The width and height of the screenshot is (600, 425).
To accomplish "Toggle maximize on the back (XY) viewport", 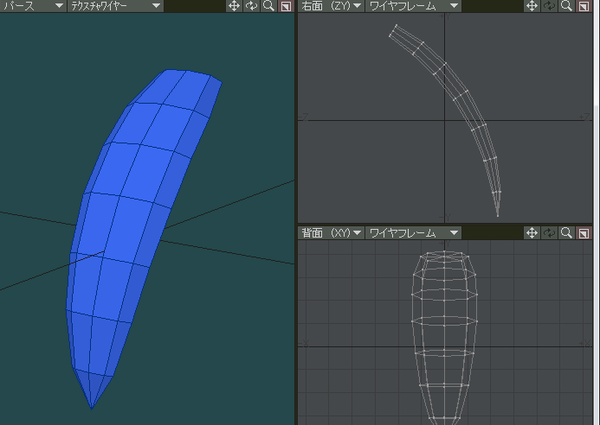I will (x=584, y=233).
